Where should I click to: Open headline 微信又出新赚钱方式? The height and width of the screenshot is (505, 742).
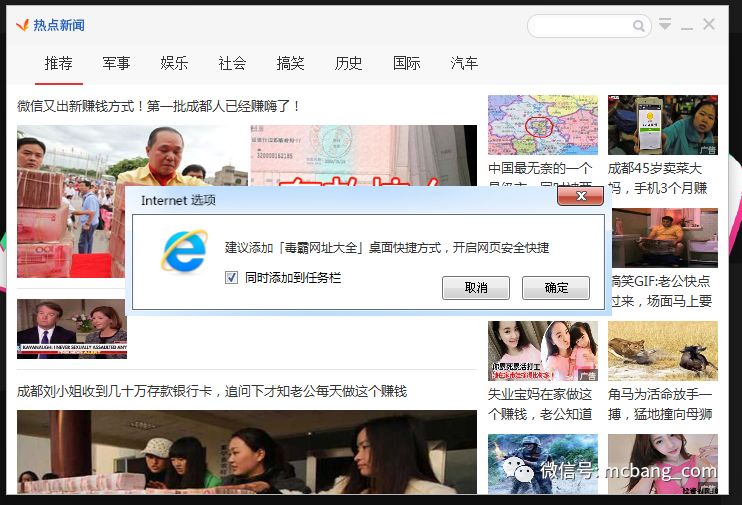click(x=159, y=106)
